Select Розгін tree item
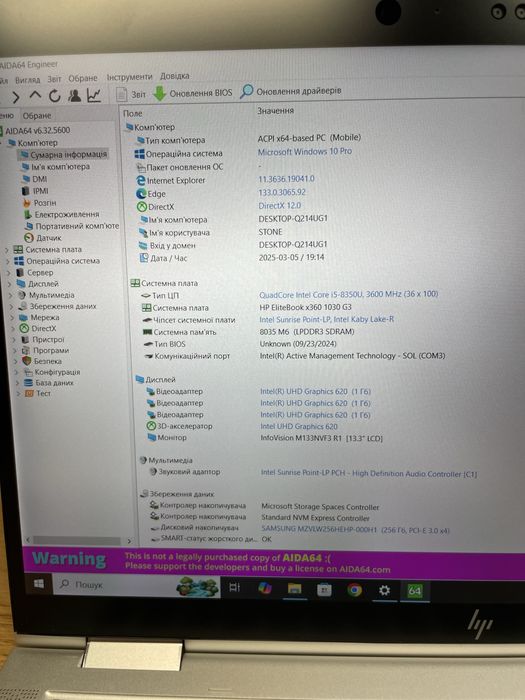Viewport: 525px width, 700px height. click(x=40, y=203)
